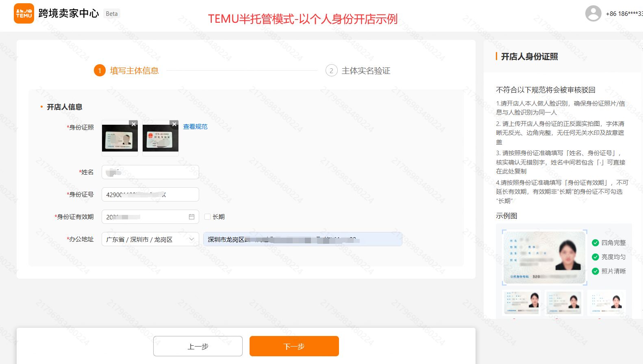Open the ID card back photo thumbnail
Viewport: 643px width, 364px height.
[x=161, y=138]
